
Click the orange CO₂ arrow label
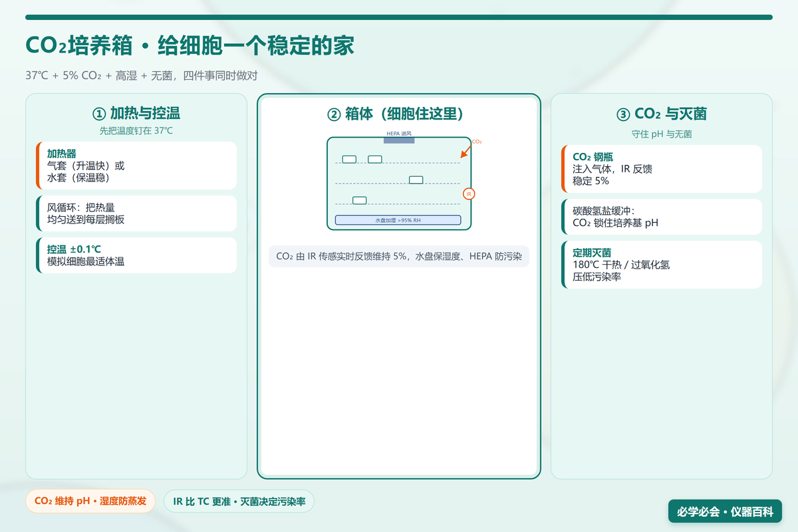476,142
